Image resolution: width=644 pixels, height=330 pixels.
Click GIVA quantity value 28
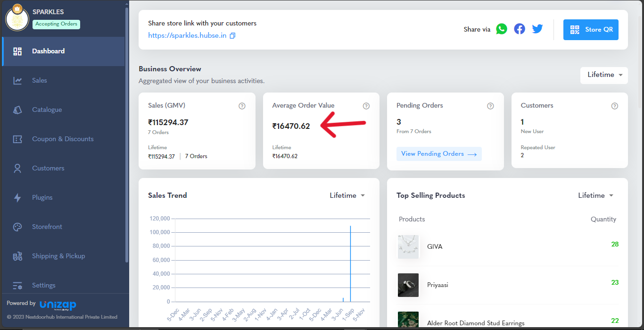click(x=615, y=245)
